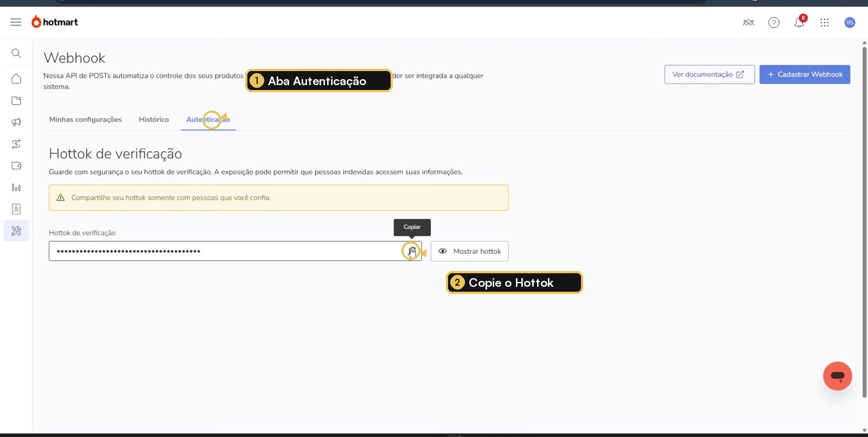
Task: Open the sales dollar icon in sidebar
Action: click(16, 144)
